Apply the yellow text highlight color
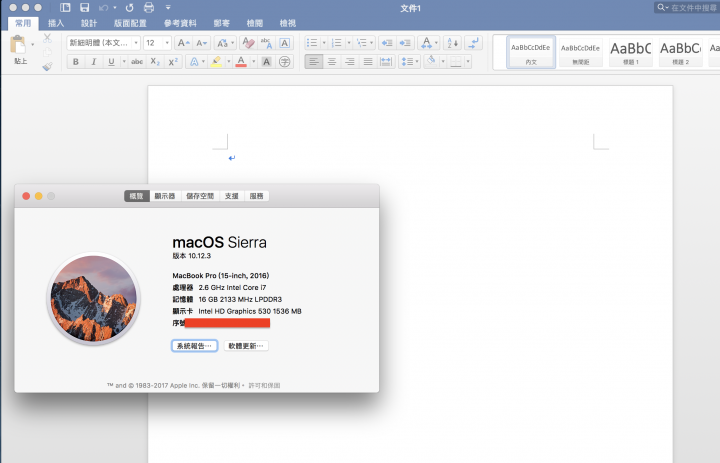 point(216,62)
